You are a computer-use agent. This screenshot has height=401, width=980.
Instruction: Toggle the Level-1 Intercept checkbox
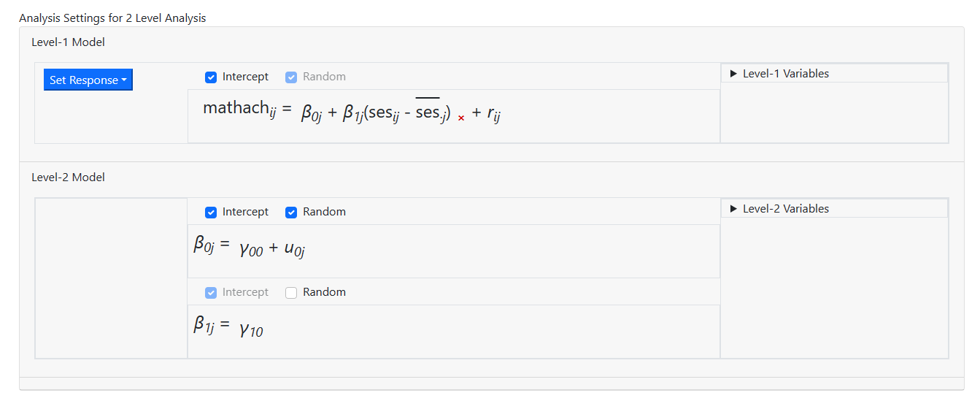211,77
